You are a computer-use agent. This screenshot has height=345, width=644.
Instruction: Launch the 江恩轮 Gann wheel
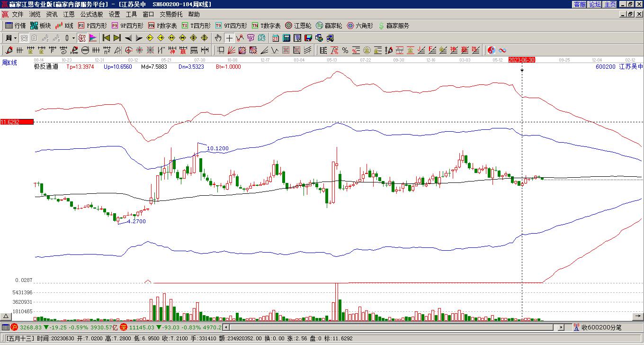tap(298, 26)
